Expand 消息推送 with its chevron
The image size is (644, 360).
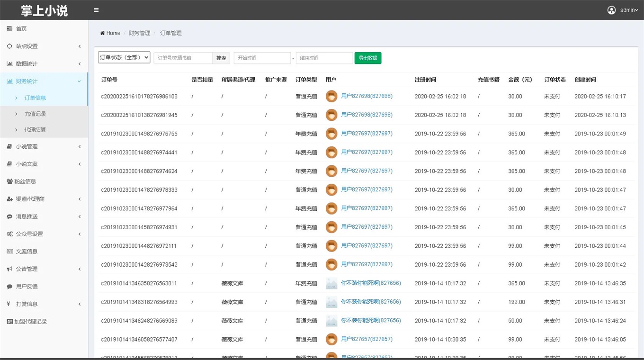point(80,216)
